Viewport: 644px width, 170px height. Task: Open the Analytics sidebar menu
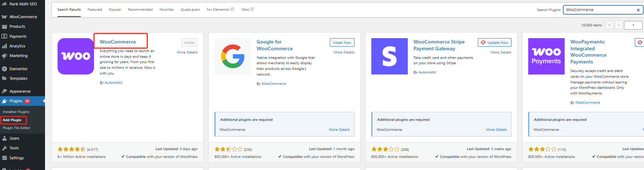pyautogui.click(x=17, y=46)
